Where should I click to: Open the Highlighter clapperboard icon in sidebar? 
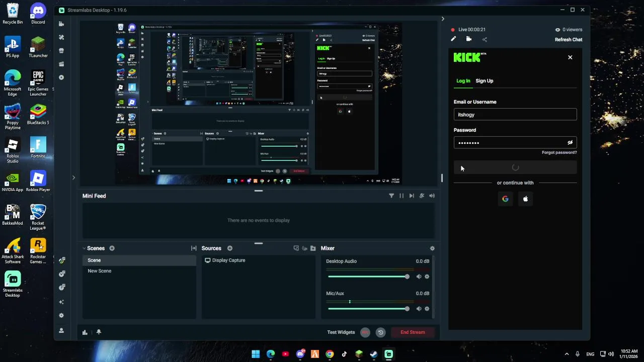point(61,64)
